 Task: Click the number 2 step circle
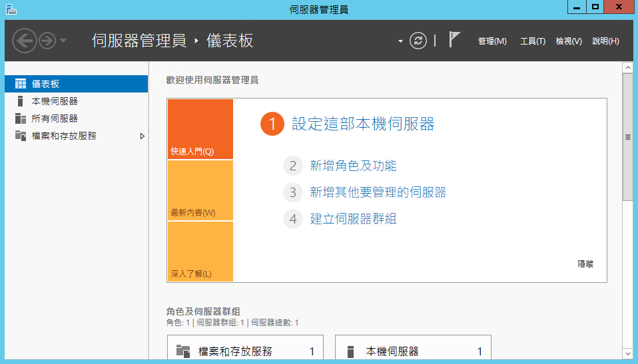tap(293, 166)
